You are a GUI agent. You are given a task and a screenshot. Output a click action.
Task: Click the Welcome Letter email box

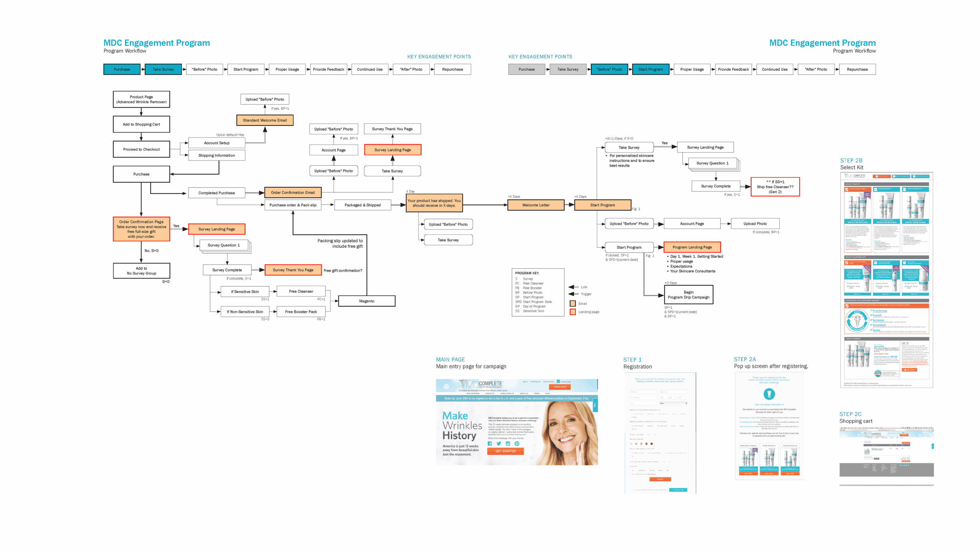(536, 205)
